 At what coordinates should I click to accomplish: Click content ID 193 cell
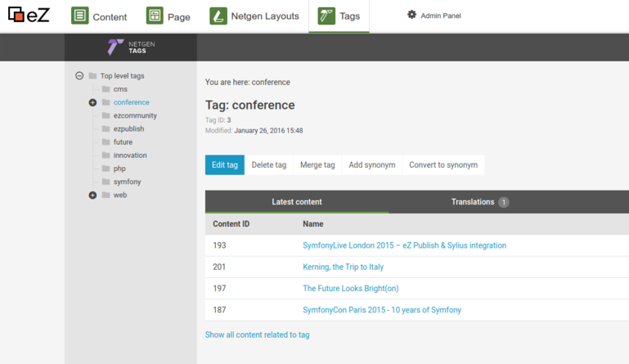tap(219, 245)
